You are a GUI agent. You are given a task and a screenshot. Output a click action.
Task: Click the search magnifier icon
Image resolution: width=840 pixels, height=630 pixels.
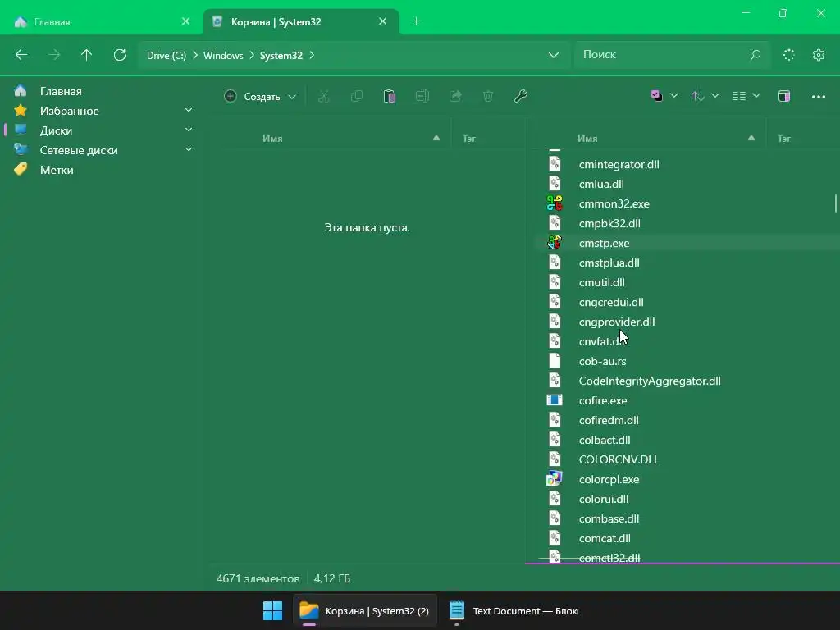pyautogui.click(x=756, y=55)
